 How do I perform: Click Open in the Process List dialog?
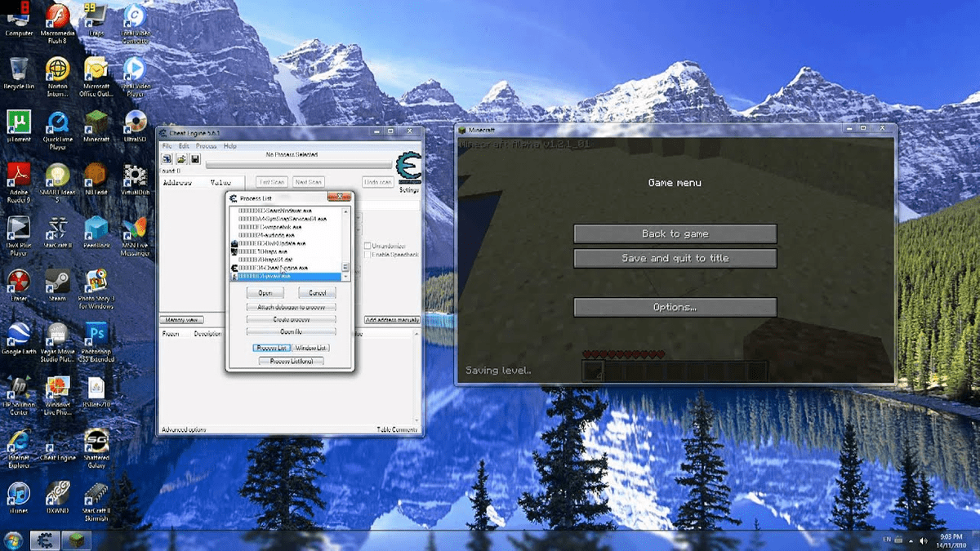(x=265, y=292)
